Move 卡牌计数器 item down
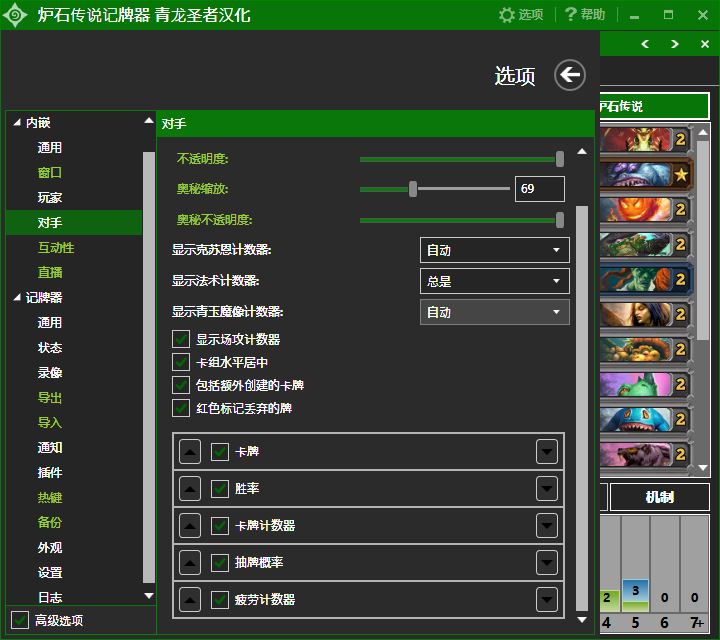Viewport: 720px width, 640px height. tap(546, 526)
